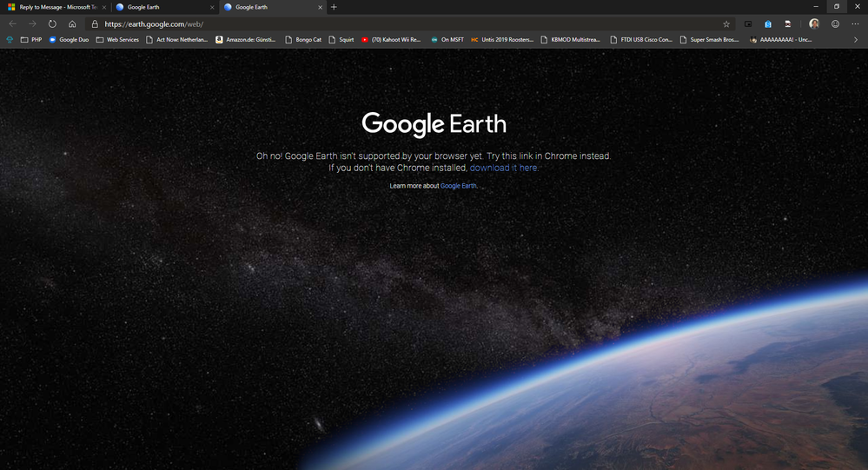Viewport: 868px width, 470px height.
Task: Open the blue house extension icon
Action: [x=768, y=23]
